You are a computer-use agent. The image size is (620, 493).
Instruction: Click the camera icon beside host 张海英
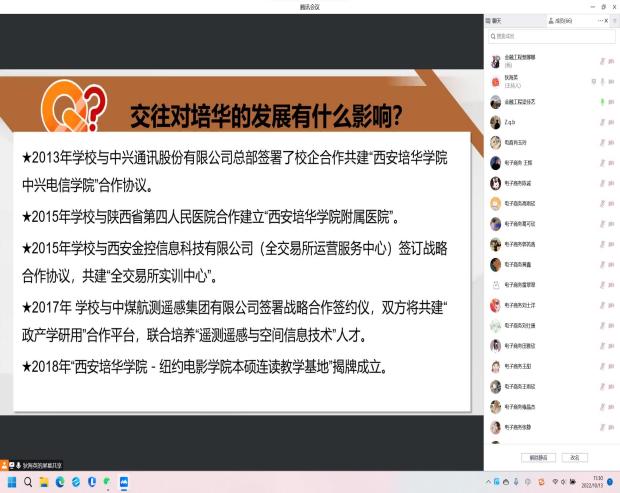pyautogui.click(x=593, y=82)
